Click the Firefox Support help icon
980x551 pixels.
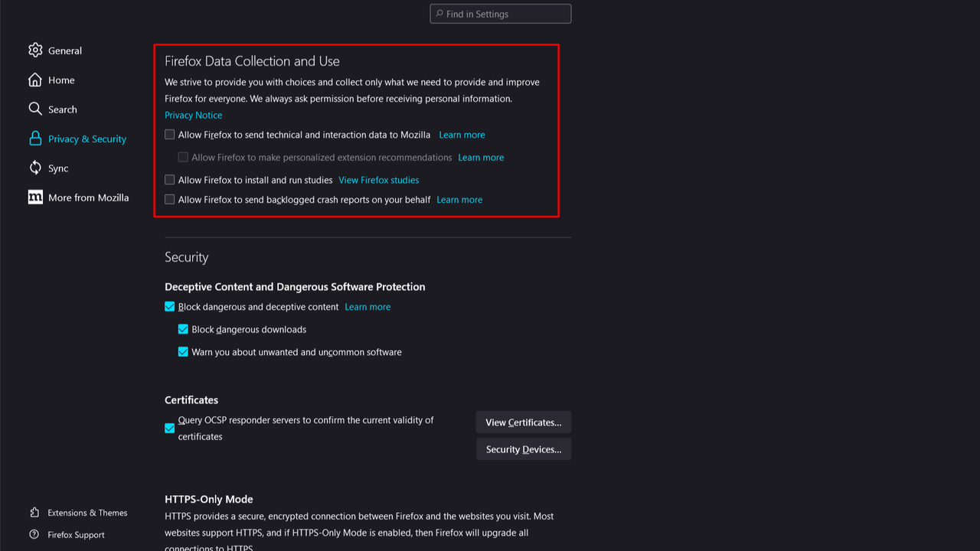34,535
